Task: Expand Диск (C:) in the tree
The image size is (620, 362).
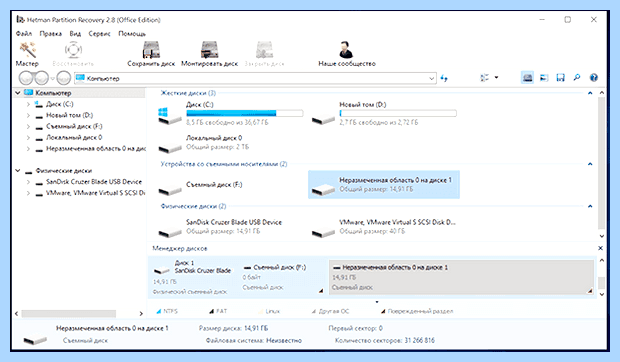Action: [28, 104]
